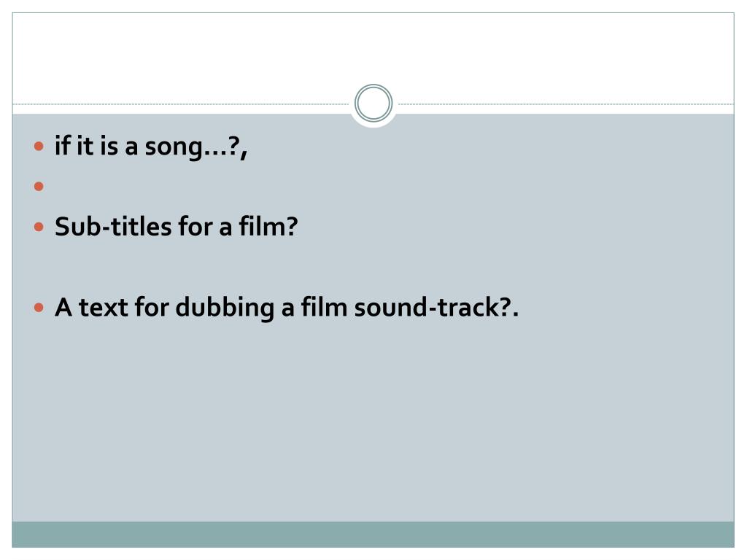Click the bullet before "Sub-titles for a film?"

pos(39,227)
